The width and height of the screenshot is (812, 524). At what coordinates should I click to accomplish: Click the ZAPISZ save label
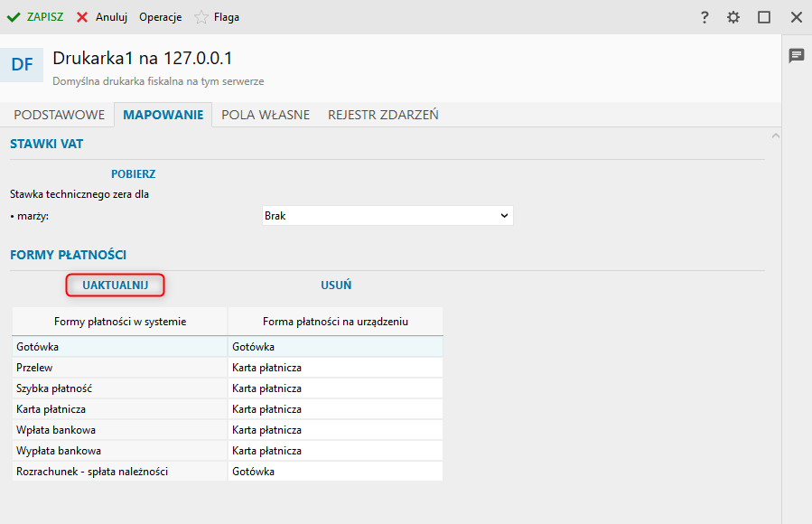[x=45, y=17]
